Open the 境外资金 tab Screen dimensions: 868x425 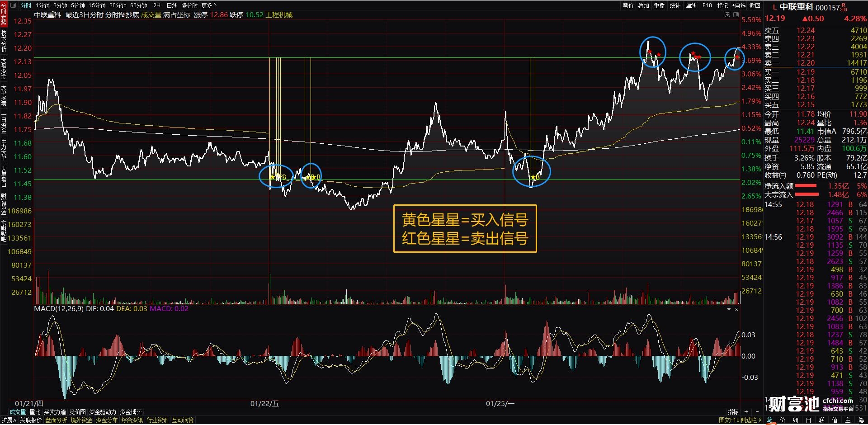(81, 420)
